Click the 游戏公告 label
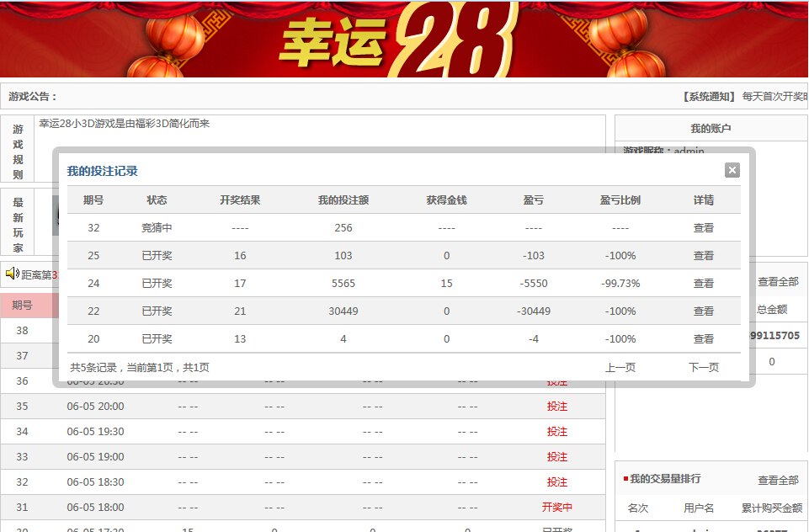809x532 pixels. coord(33,97)
